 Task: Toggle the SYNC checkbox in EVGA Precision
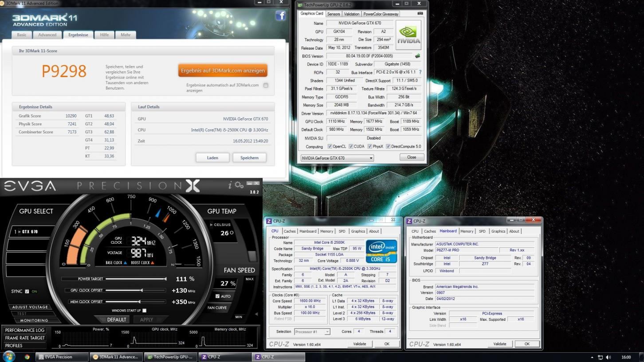[27, 291]
